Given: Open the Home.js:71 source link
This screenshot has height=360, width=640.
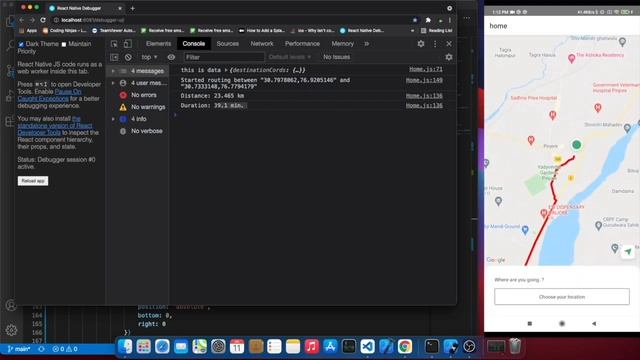Looking at the screenshot, I should (x=426, y=69).
